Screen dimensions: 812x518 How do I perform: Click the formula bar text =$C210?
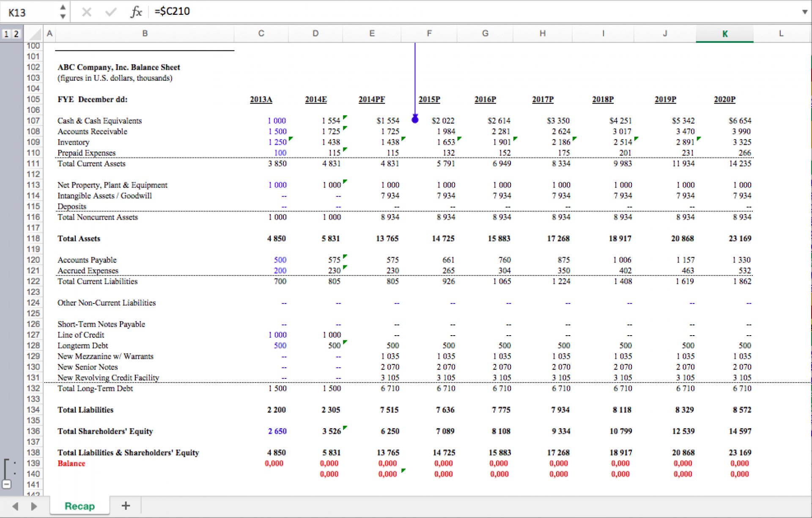tap(172, 11)
